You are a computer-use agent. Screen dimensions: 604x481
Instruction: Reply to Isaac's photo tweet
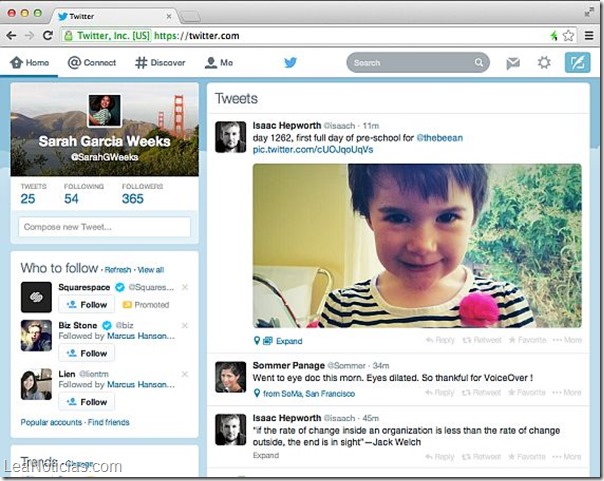[x=440, y=340]
